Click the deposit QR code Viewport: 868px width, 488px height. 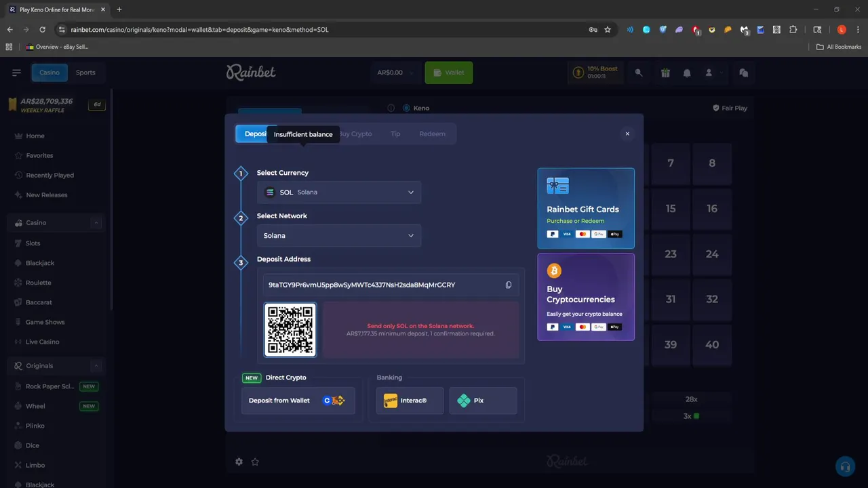tap(290, 330)
